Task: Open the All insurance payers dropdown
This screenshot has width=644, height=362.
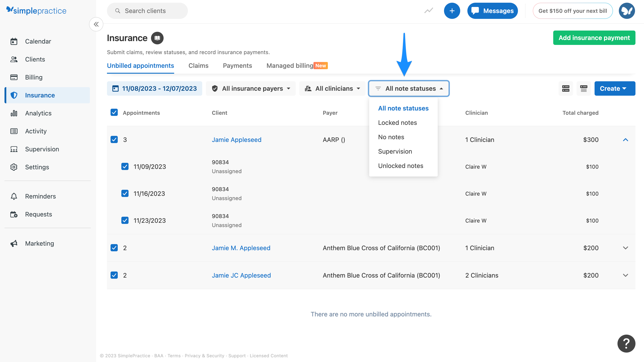Action: pos(251,88)
